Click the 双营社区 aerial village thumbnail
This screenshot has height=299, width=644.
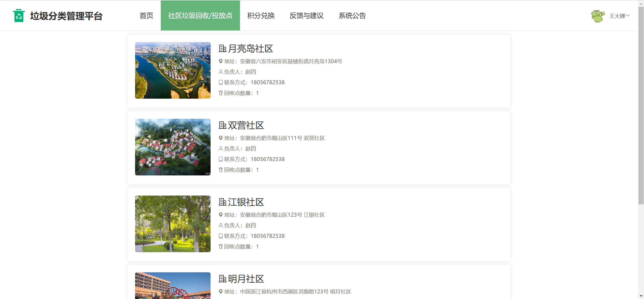173,147
